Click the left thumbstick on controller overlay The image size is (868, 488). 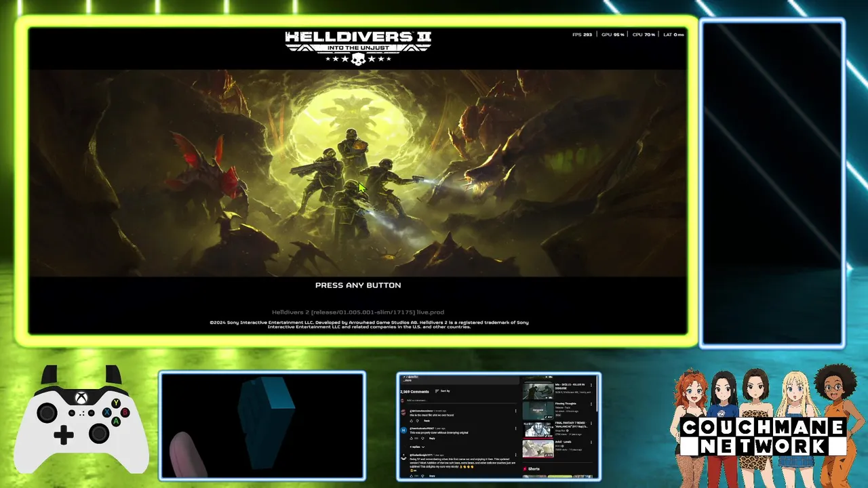coord(47,412)
